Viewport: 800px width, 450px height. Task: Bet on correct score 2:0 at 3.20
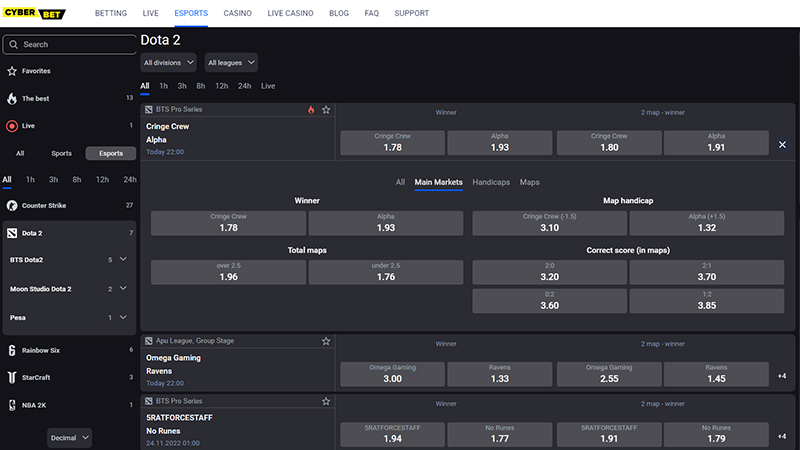tap(549, 272)
